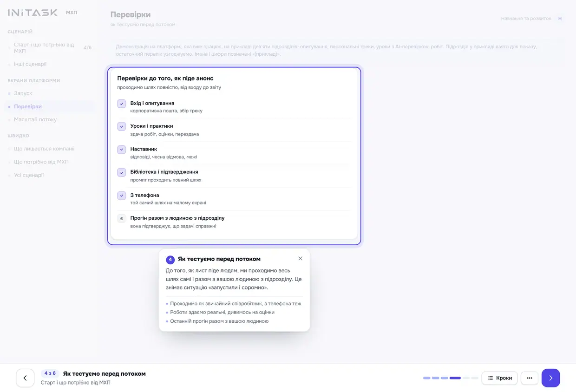
Task: Click the INITASK logo
Action: (x=33, y=13)
